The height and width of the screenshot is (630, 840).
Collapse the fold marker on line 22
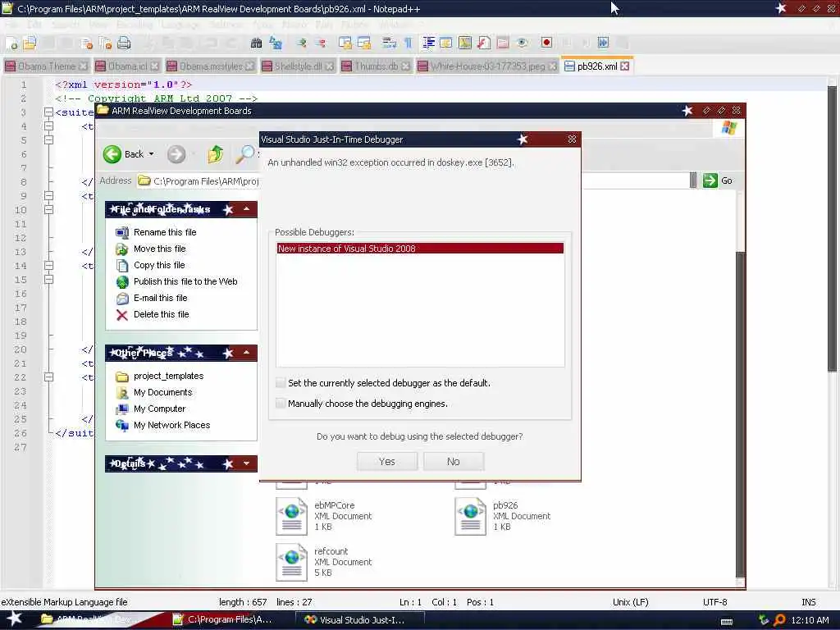pyautogui.click(x=48, y=377)
